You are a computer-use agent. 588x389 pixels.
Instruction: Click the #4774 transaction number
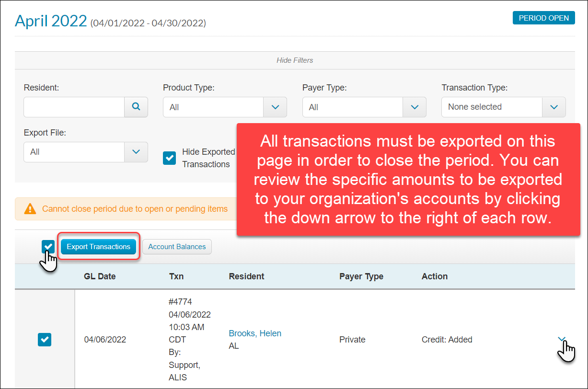pos(180,302)
